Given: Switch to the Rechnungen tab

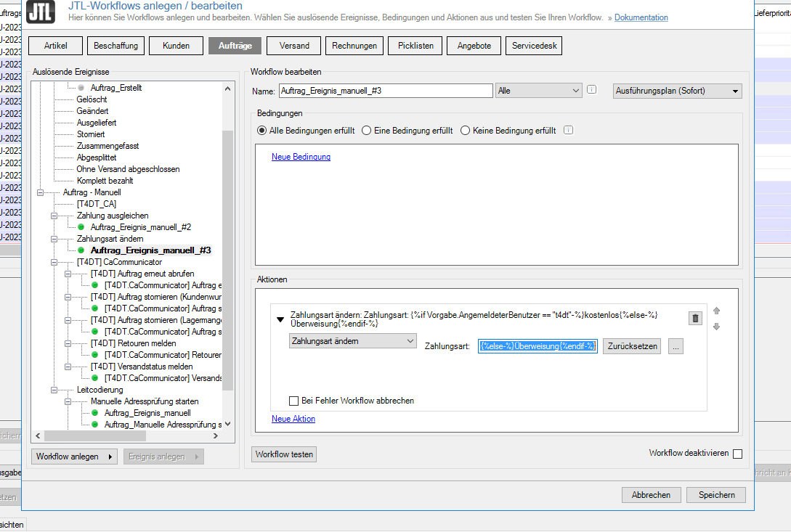Looking at the screenshot, I should (x=354, y=46).
